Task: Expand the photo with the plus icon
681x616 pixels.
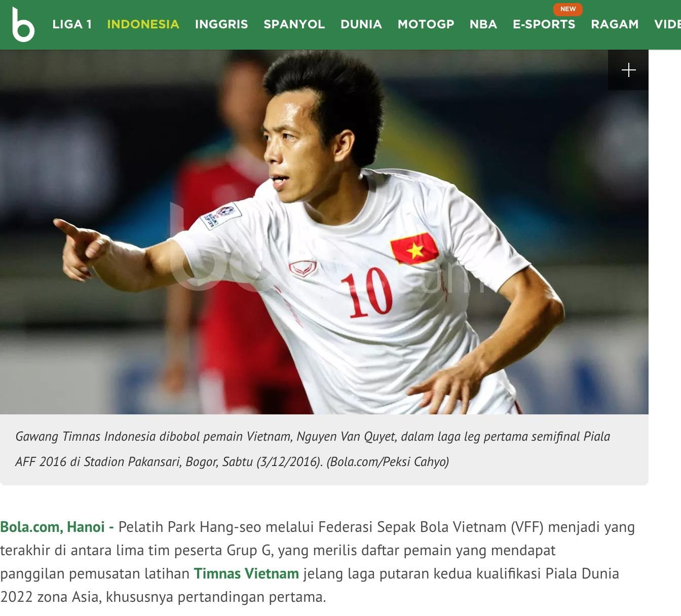Action: pos(628,70)
